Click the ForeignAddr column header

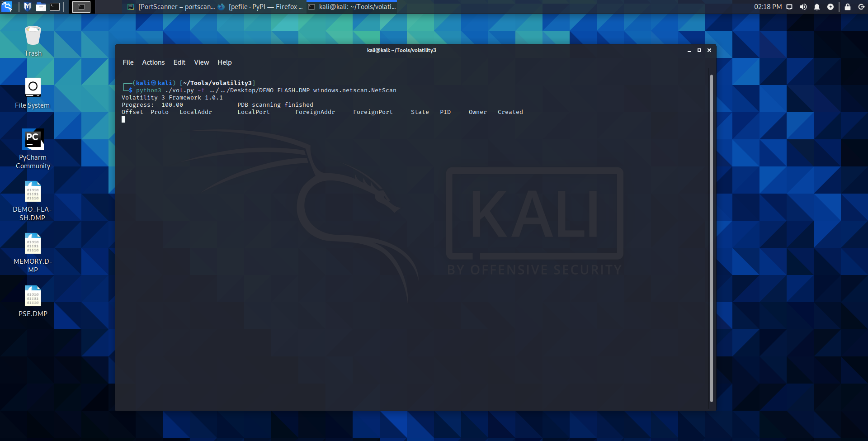point(315,112)
